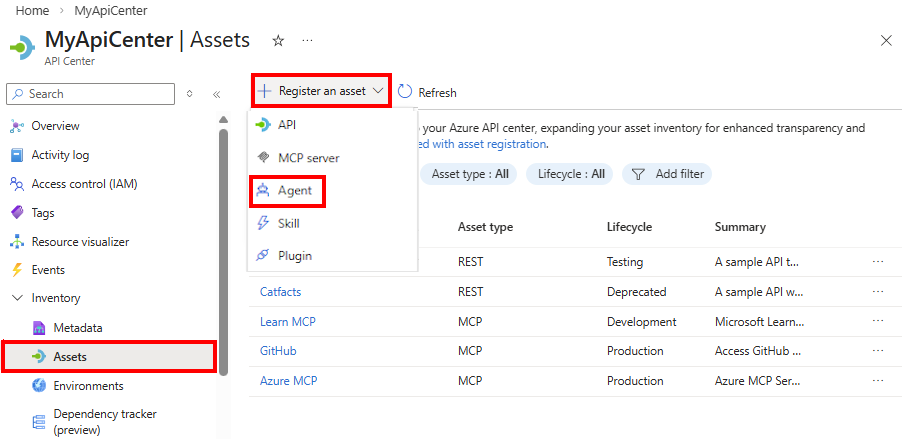The height and width of the screenshot is (439, 902).
Task: Close the Assets blade with the X
Action: pyautogui.click(x=886, y=40)
